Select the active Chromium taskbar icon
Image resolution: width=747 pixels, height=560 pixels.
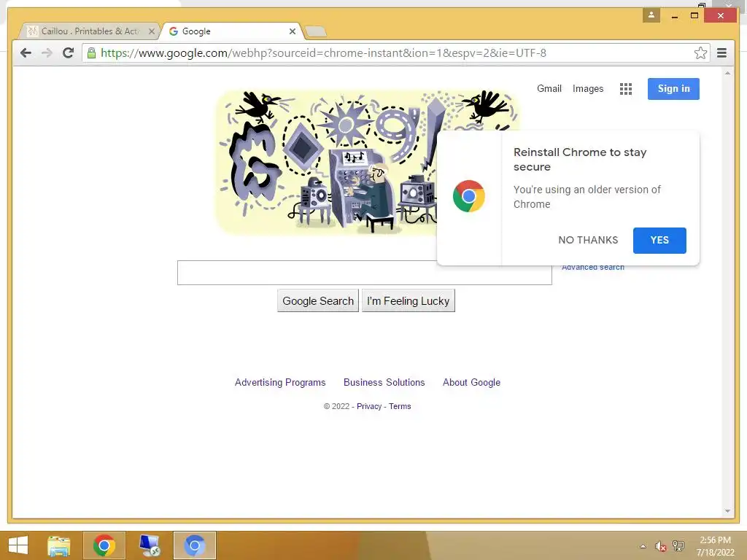194,545
